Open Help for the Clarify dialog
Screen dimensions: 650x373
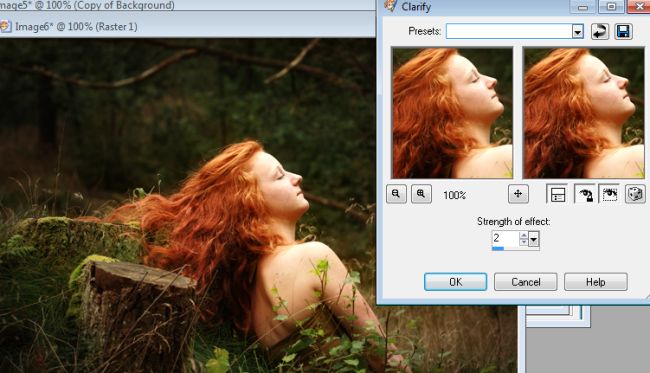coord(596,282)
